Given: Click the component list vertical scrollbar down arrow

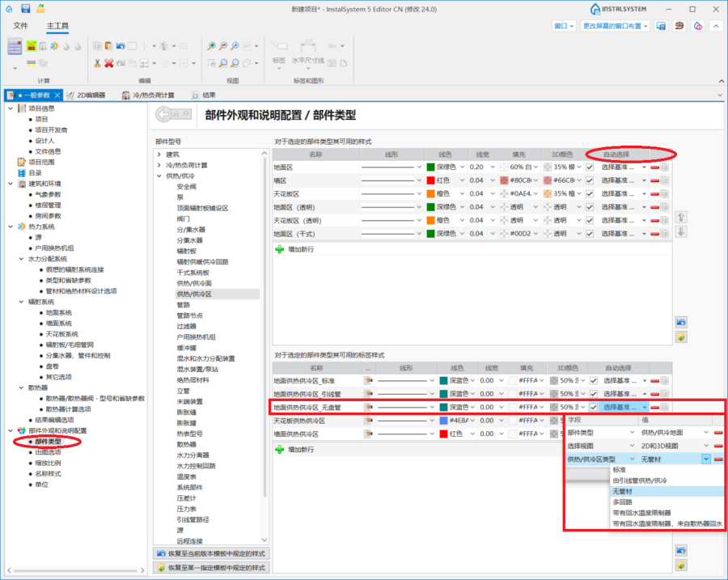Looking at the screenshot, I should pos(265,540).
